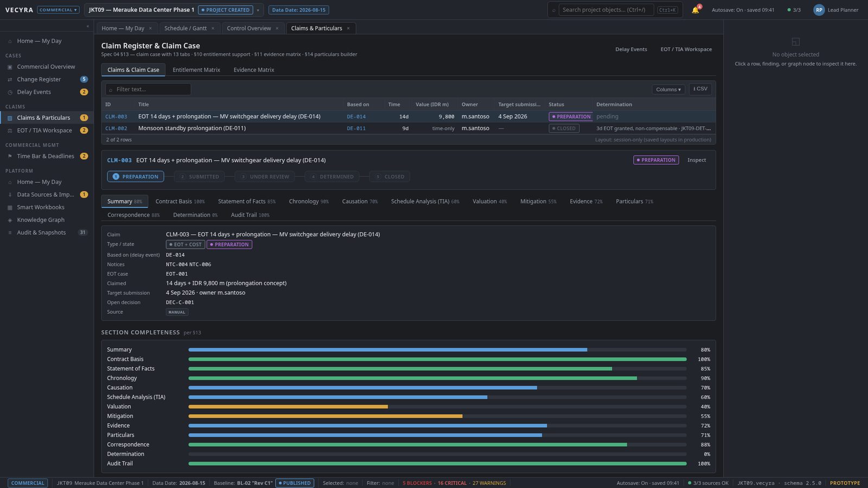Close the Claims & Particulars tab
This screenshot has height=488, width=868.
point(348,28)
